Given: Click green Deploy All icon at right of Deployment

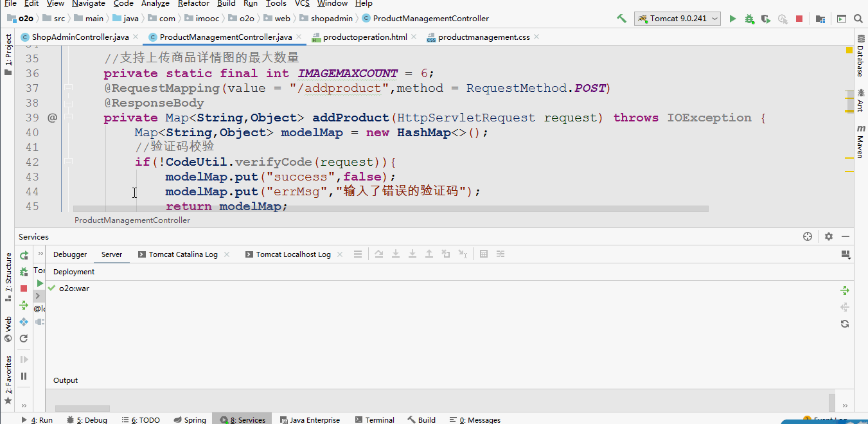Looking at the screenshot, I should point(845,290).
